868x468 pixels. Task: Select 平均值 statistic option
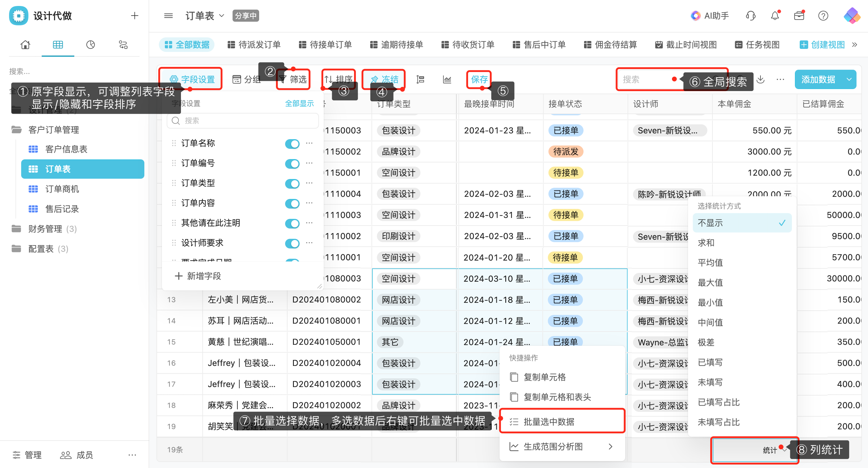click(x=742, y=262)
